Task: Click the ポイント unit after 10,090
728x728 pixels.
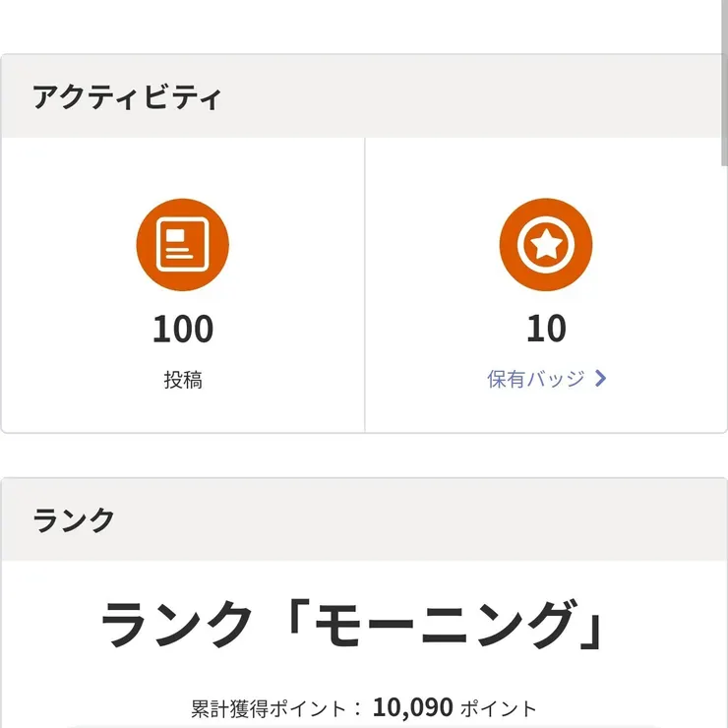Action: pos(499,708)
